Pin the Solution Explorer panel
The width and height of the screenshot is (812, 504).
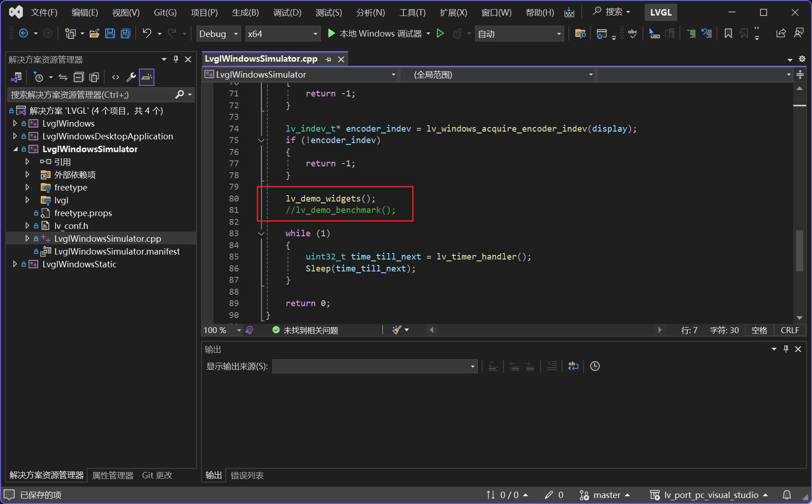coord(175,59)
